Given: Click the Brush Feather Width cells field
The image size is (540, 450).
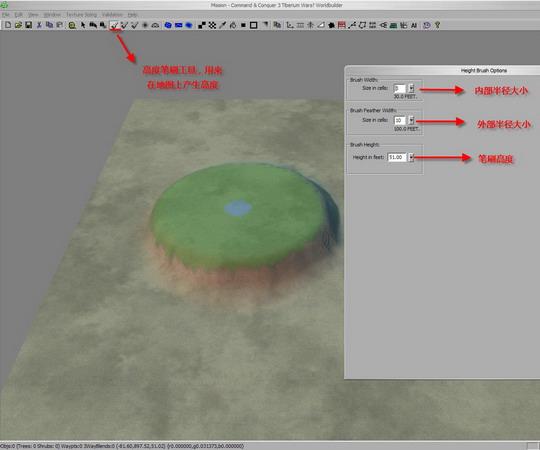Looking at the screenshot, I should [x=400, y=120].
